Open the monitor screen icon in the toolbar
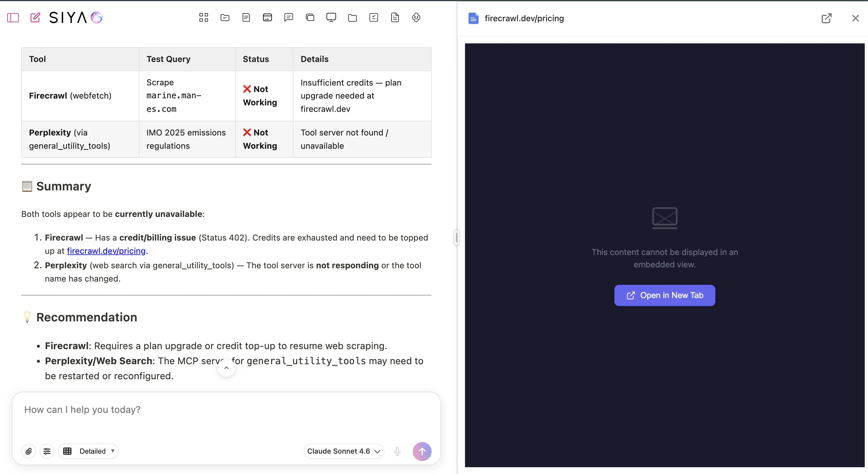 click(331, 17)
